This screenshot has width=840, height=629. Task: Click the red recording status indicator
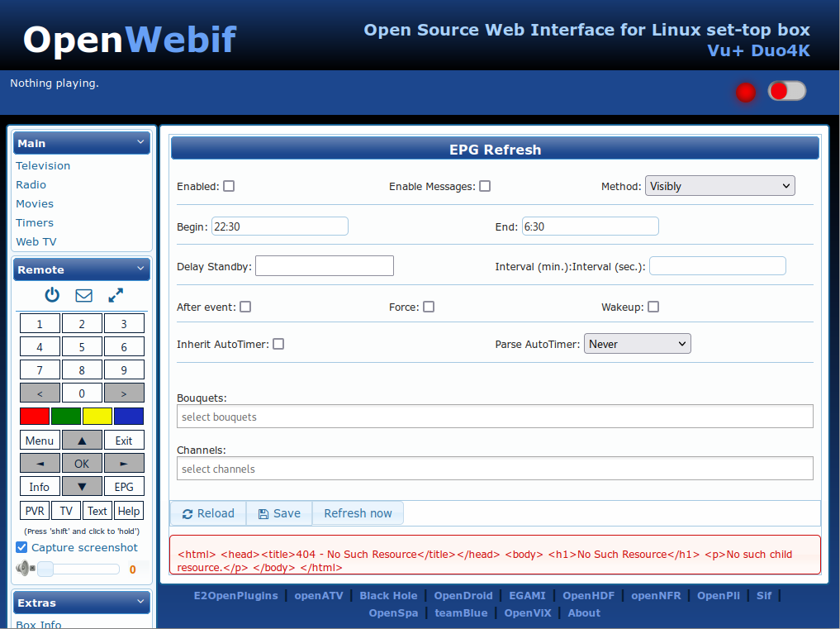pos(746,92)
